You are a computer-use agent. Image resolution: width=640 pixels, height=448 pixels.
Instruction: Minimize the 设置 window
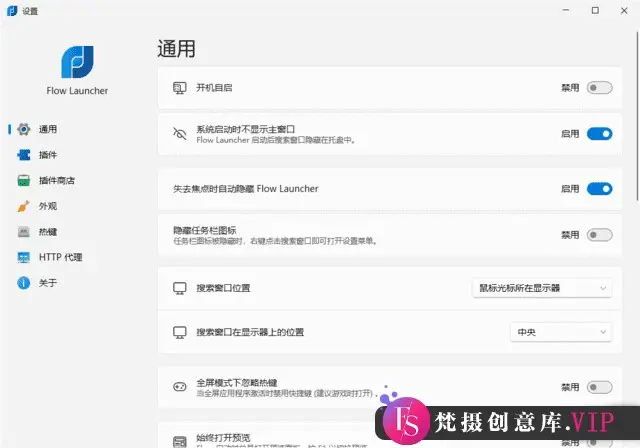coord(566,11)
